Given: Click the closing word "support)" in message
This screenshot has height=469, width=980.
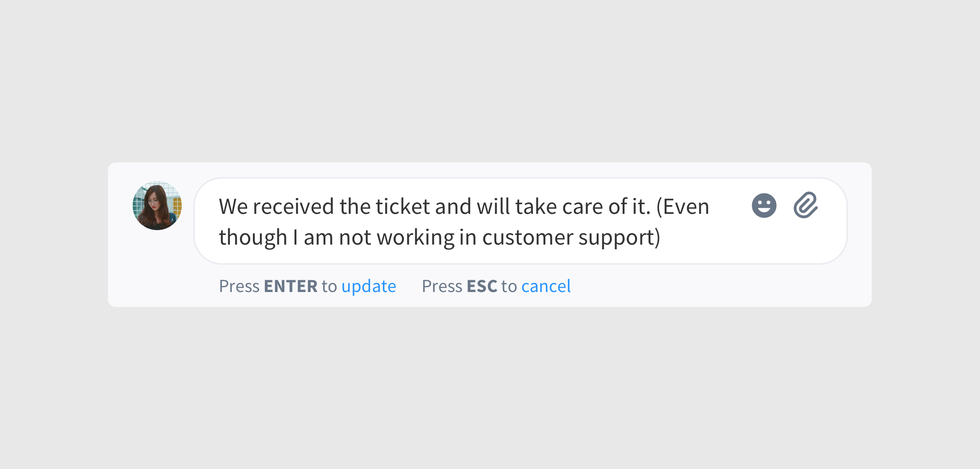Looking at the screenshot, I should point(619,238).
